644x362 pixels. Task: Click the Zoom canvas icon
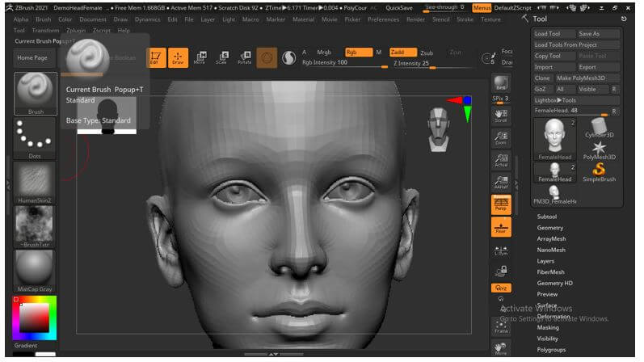coord(501,138)
